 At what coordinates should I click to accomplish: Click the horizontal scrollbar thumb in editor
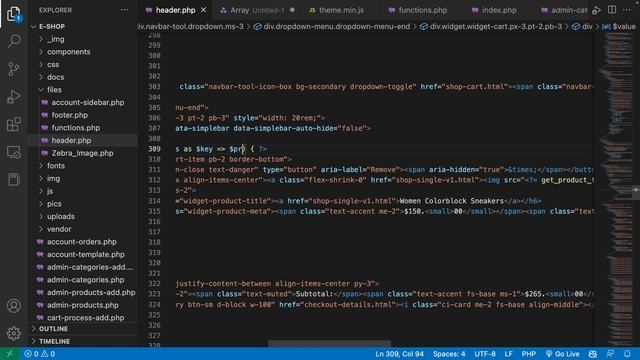click(329, 344)
